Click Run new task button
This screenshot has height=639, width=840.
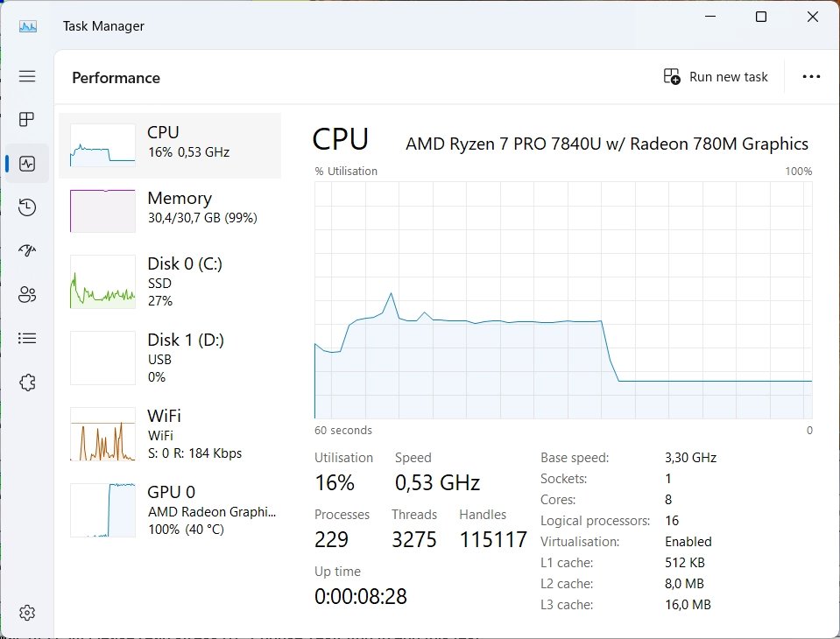(x=716, y=77)
